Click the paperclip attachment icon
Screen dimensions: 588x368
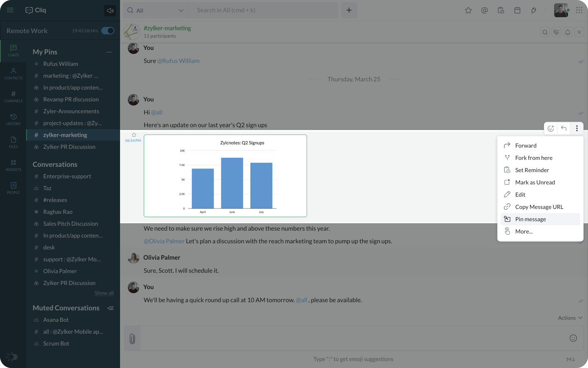[132, 339]
